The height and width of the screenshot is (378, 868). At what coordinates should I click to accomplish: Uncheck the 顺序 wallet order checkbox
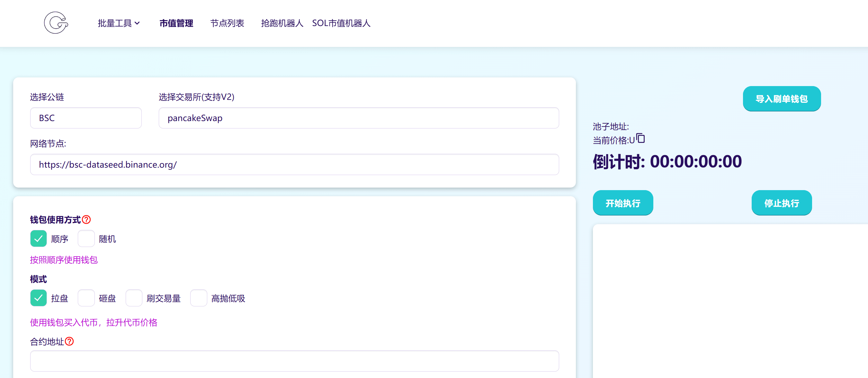39,239
